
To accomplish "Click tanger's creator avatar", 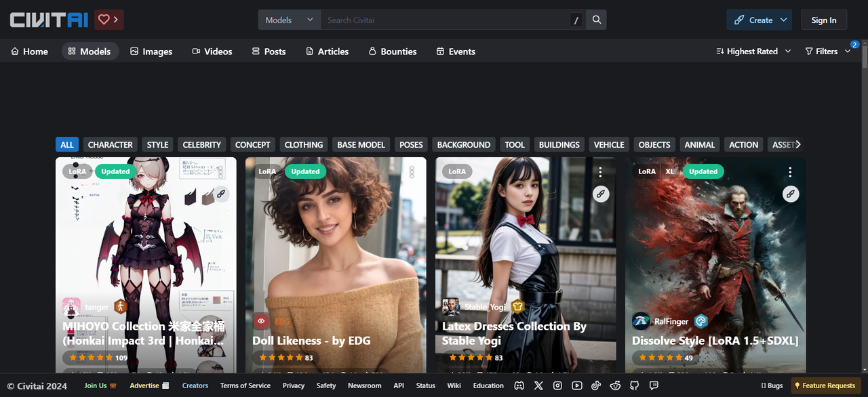I will coord(71,307).
